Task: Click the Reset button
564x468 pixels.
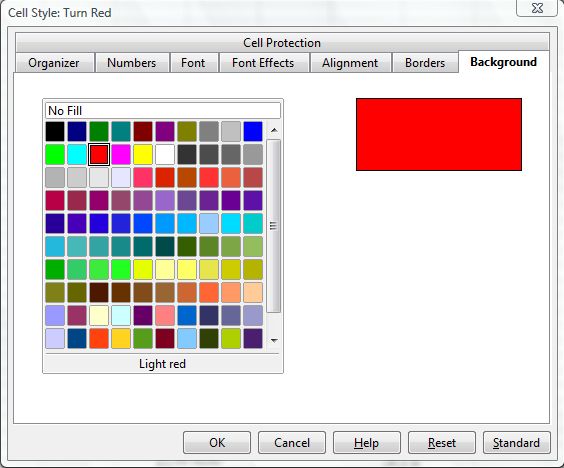Action: pyautogui.click(x=442, y=442)
